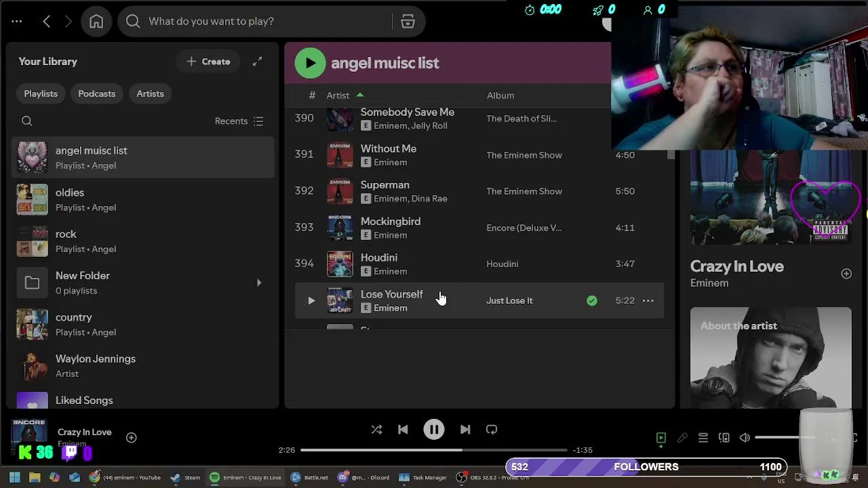Skip to the next track
Image resolution: width=868 pixels, height=488 pixels.
pos(465,430)
